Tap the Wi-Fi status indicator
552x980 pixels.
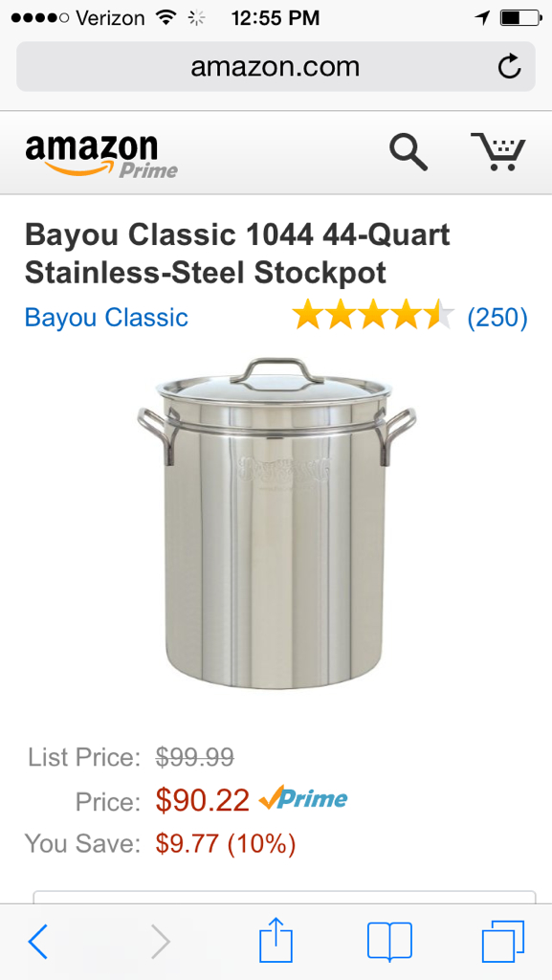coord(166,18)
